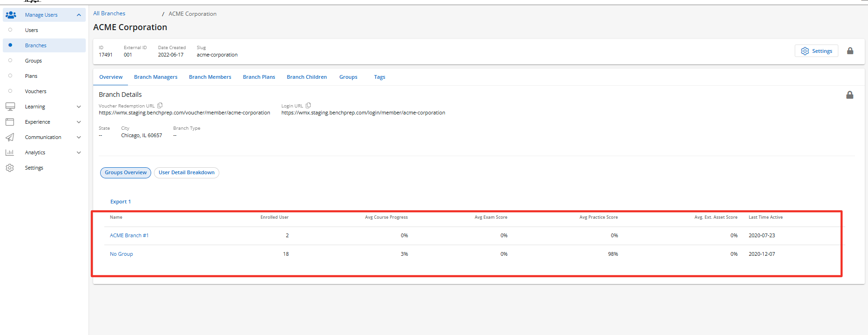Viewport: 868px width, 335px height.
Task: Go back to All Branches breadcrumb
Action: tap(109, 13)
